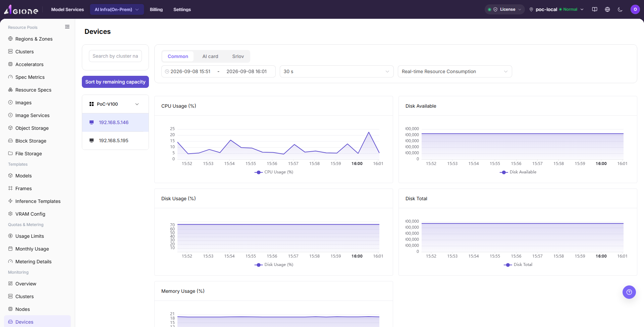
Task: Click Sort by remaining capacity button
Action: tap(115, 82)
